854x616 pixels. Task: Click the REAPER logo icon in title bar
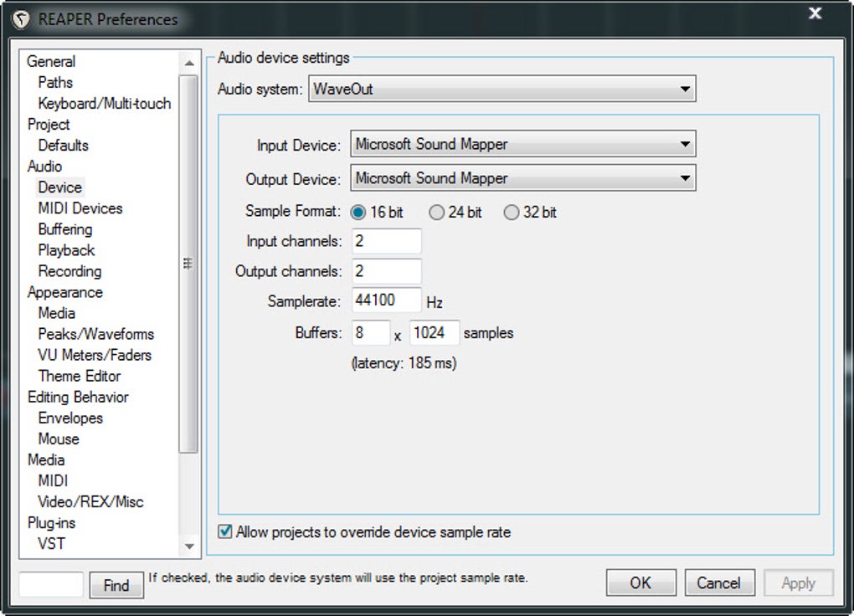(x=21, y=19)
